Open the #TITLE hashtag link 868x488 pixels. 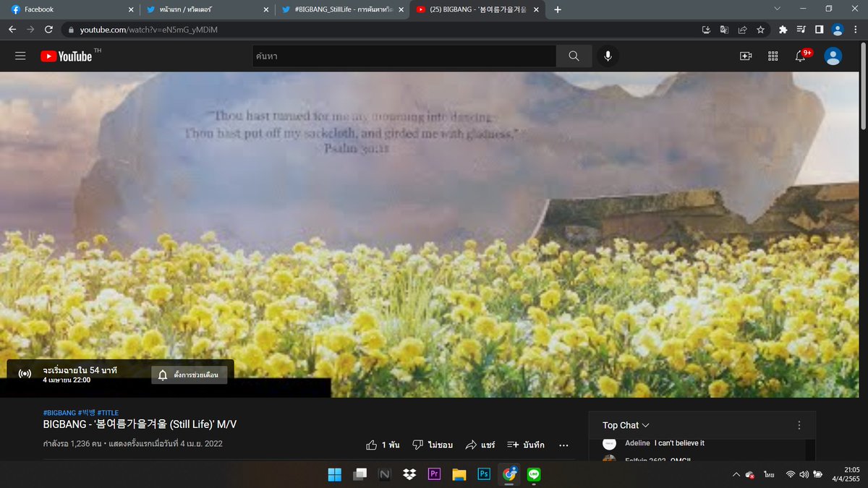108,413
